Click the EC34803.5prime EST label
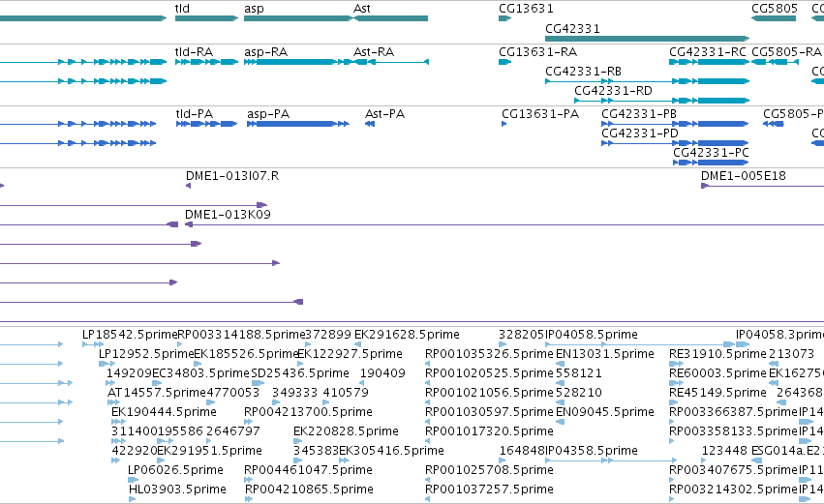The width and height of the screenshot is (824, 504). pyautogui.click(x=200, y=373)
